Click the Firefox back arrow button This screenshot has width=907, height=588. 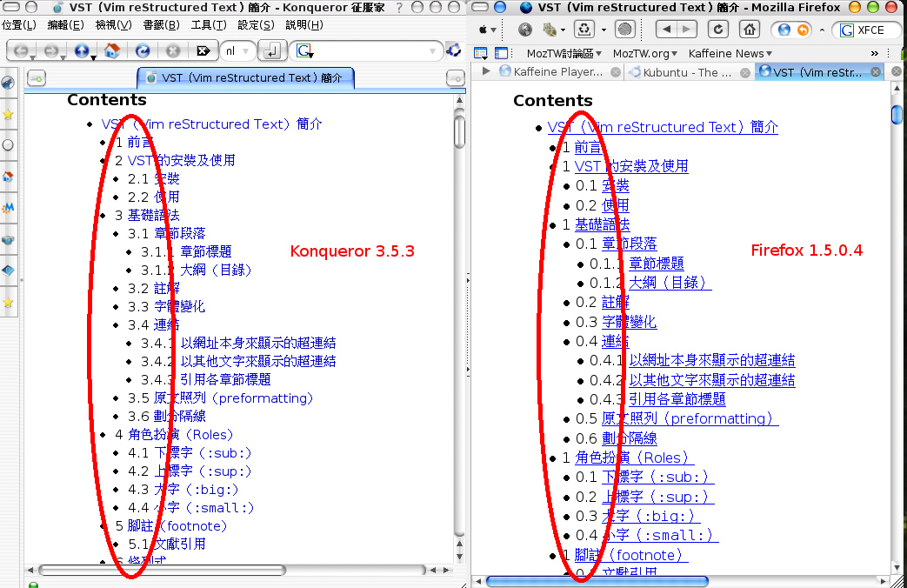click(x=665, y=30)
